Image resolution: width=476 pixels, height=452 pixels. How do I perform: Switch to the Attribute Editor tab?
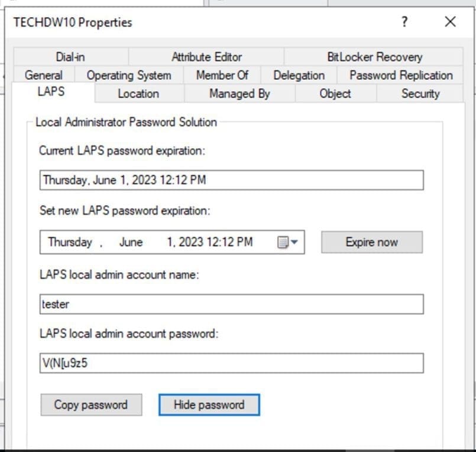pyautogui.click(x=206, y=57)
